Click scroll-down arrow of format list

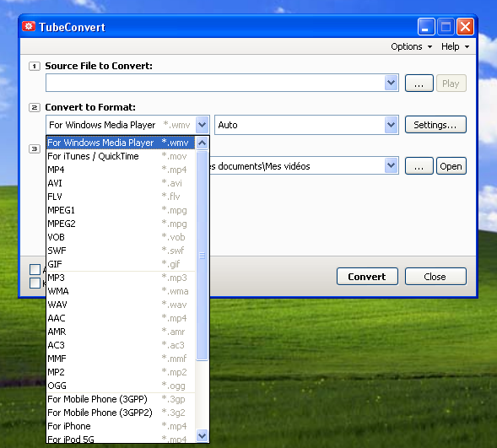202,436
